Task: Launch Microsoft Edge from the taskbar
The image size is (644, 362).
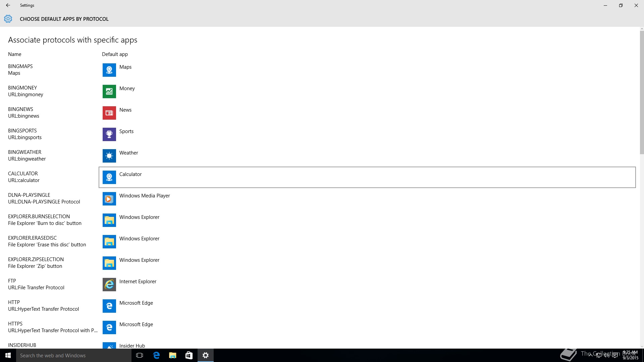Action: pos(156,355)
